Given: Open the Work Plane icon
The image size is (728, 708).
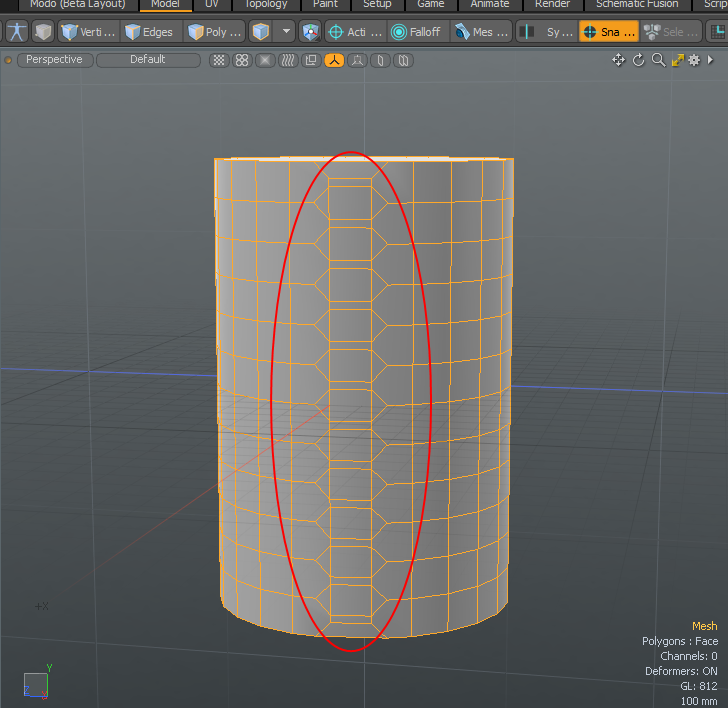Looking at the screenshot, I should pyautogui.click(x=311, y=32).
